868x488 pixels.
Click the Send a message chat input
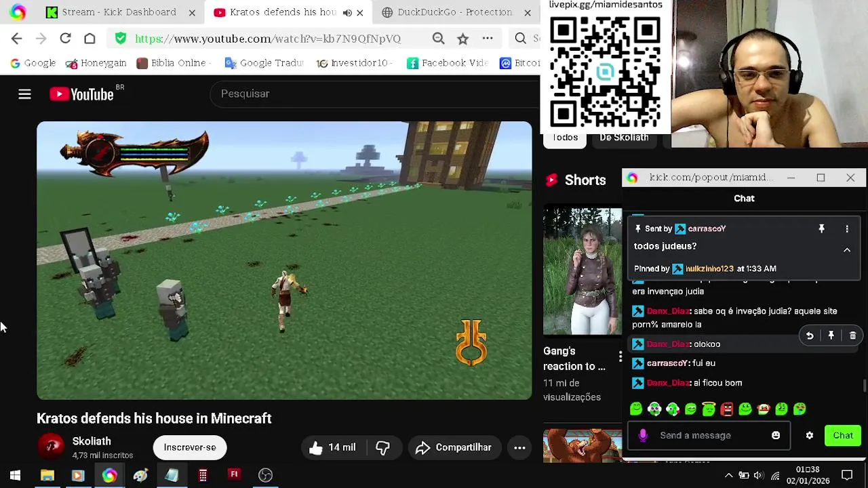click(709, 435)
